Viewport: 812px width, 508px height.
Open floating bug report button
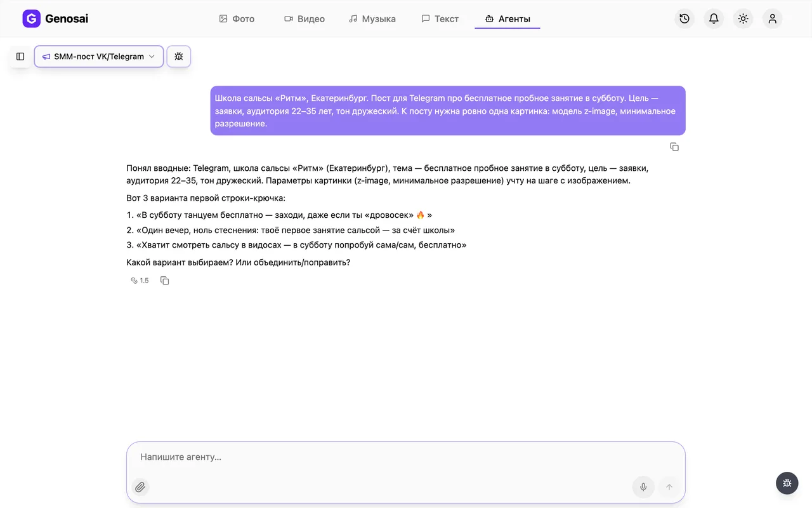pyautogui.click(x=787, y=483)
